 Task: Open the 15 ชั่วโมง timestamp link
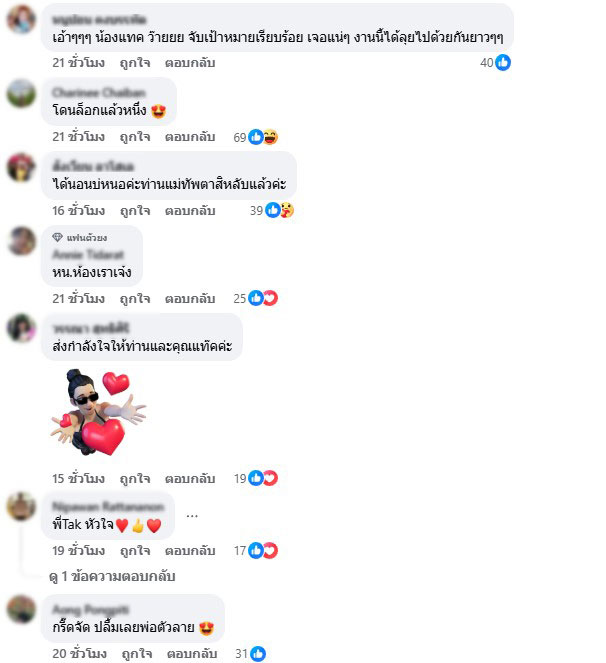(x=78, y=478)
